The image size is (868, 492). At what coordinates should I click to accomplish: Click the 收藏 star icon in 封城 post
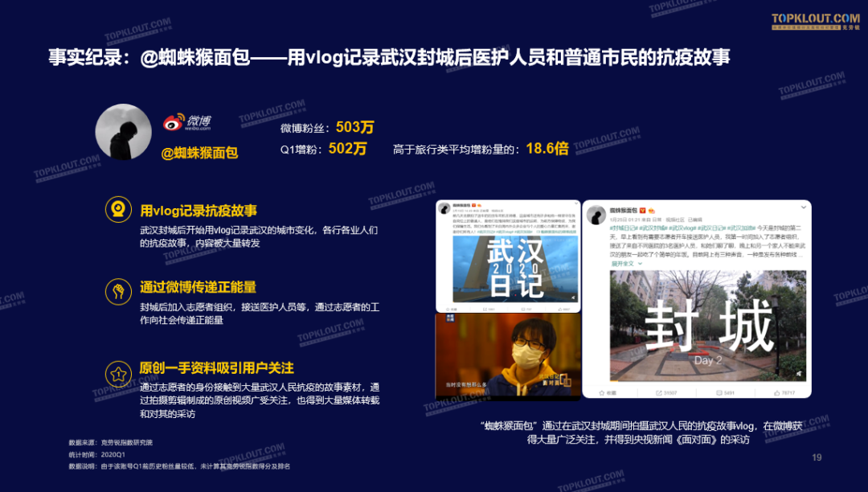tap(602, 393)
